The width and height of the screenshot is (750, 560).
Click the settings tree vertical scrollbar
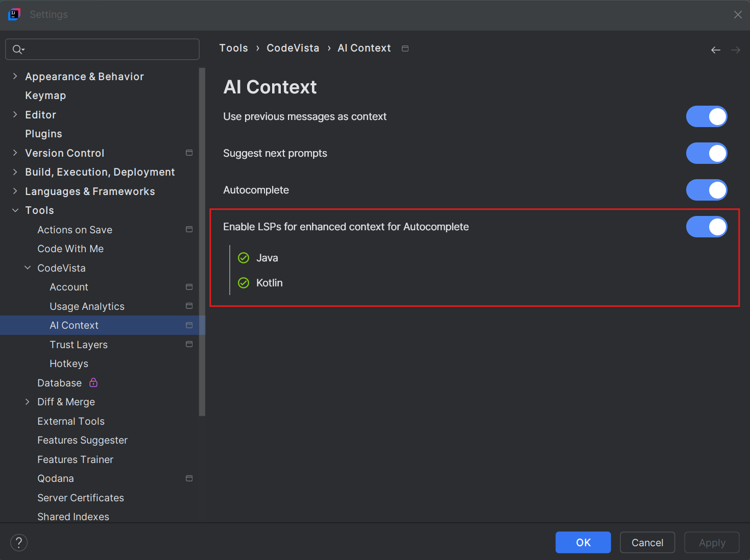(202, 242)
